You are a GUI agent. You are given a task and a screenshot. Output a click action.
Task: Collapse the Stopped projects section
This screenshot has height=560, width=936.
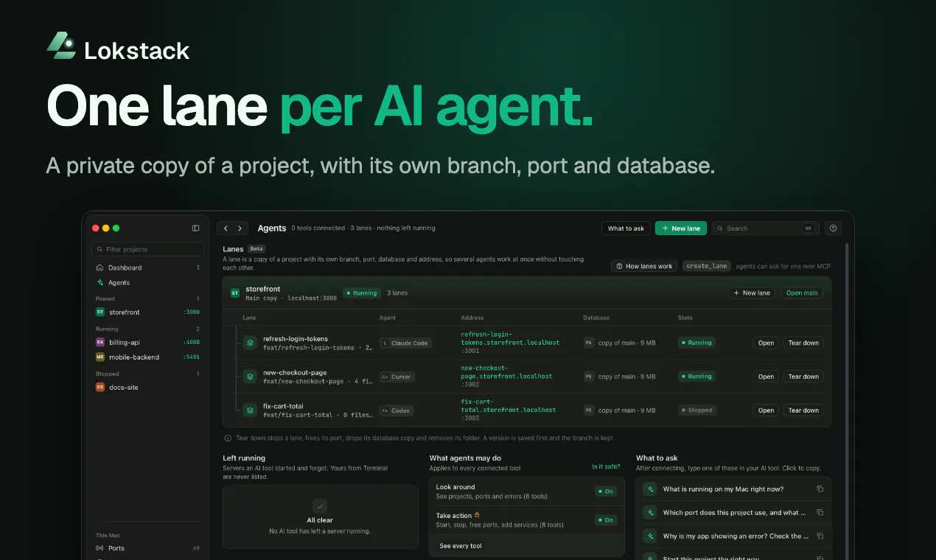107,374
